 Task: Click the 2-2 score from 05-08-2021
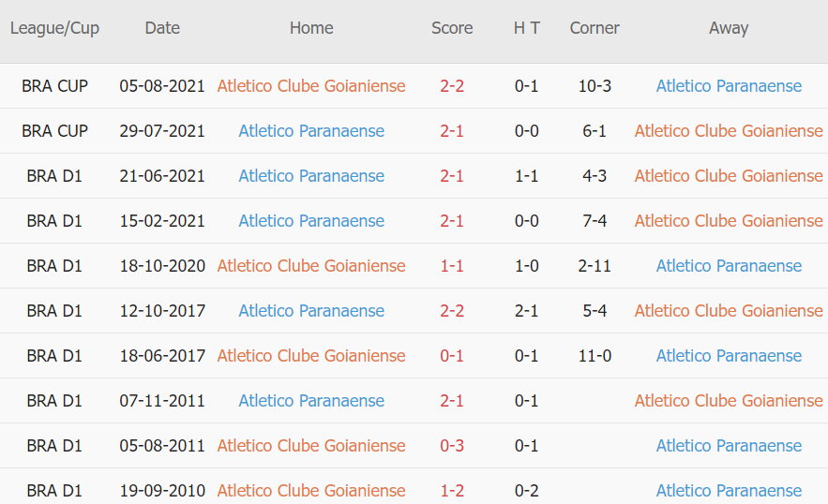[x=452, y=86]
